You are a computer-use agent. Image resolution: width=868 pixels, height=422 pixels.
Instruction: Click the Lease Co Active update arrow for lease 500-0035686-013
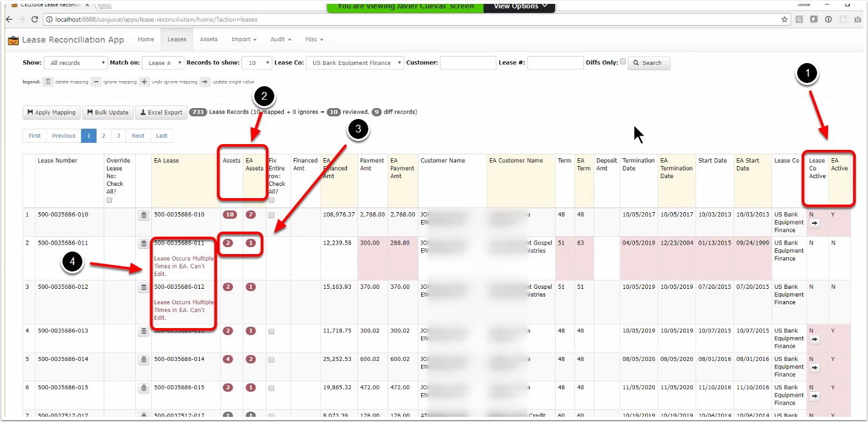click(x=815, y=338)
